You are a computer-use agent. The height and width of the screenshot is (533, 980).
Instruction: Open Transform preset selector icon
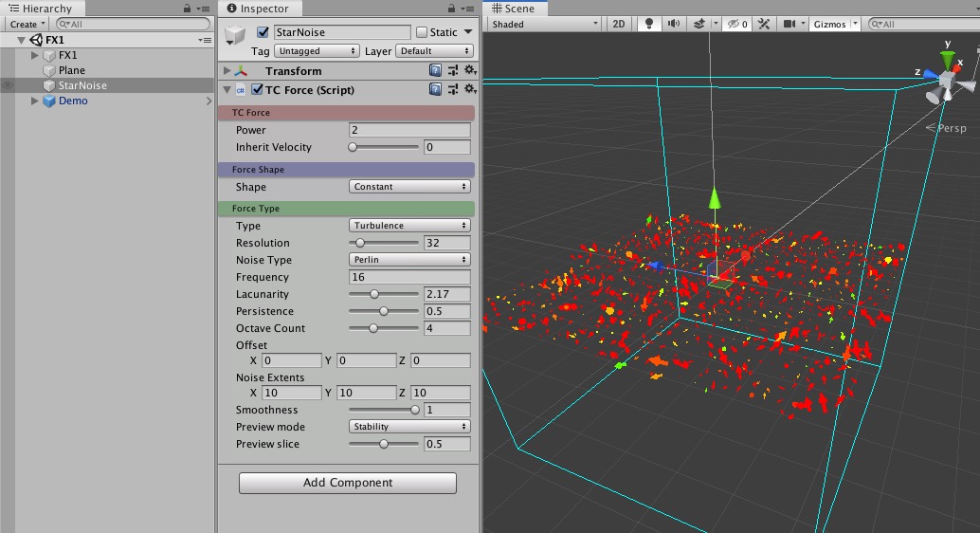[x=452, y=71]
